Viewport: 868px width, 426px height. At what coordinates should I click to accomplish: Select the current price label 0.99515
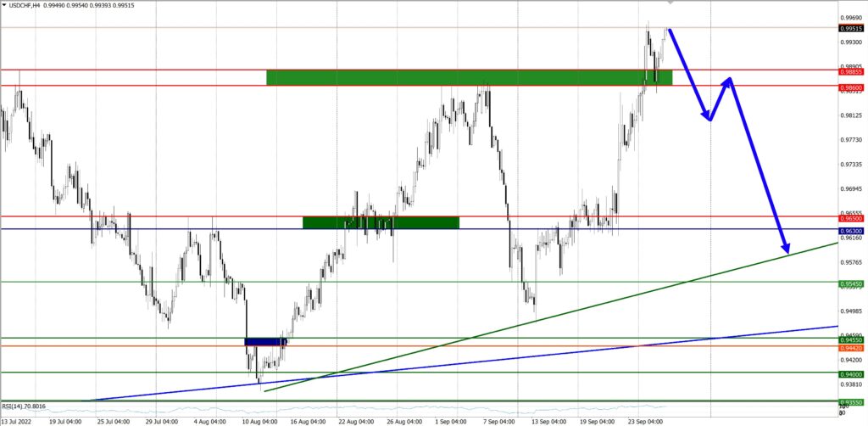pyautogui.click(x=850, y=28)
